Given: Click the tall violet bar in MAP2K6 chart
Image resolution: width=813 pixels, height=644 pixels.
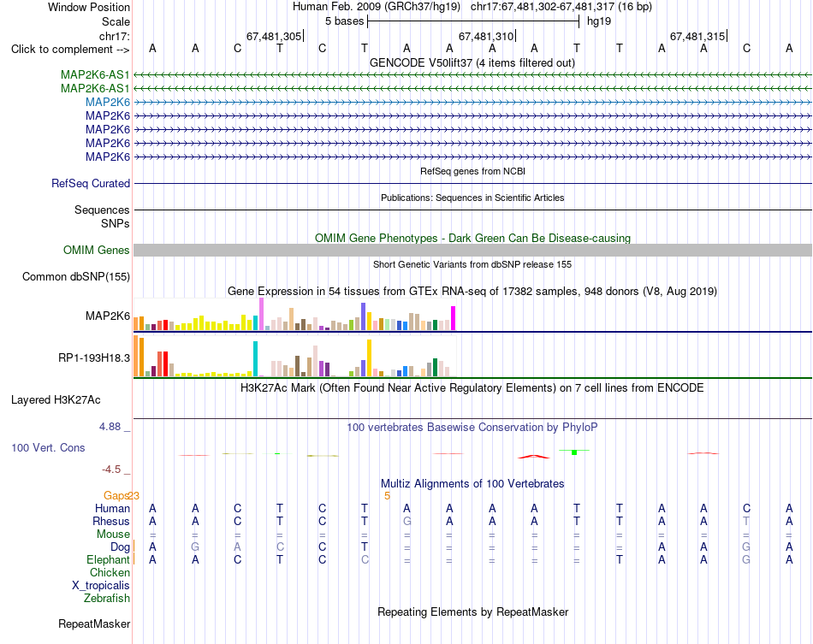Looking at the screenshot, I should pos(262,314).
